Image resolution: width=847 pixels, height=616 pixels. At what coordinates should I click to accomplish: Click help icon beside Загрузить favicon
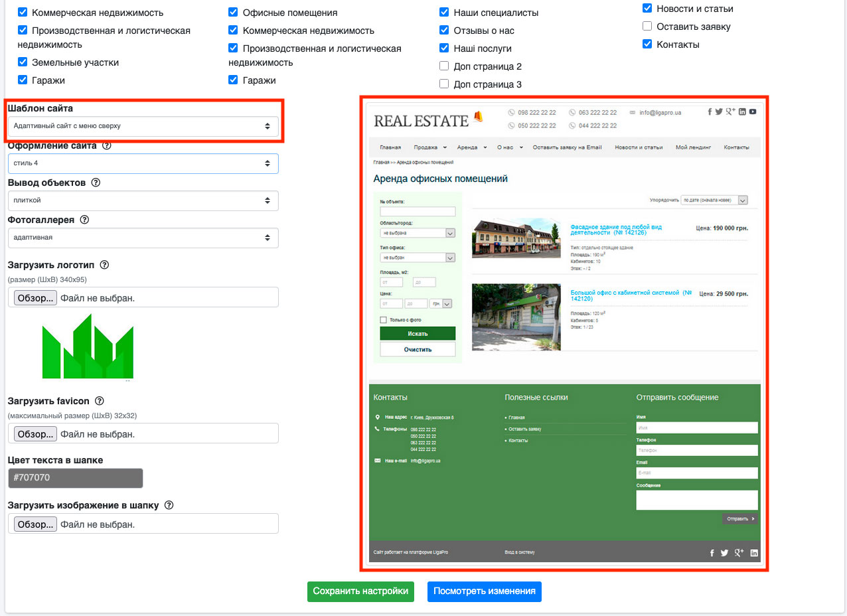[100, 401]
